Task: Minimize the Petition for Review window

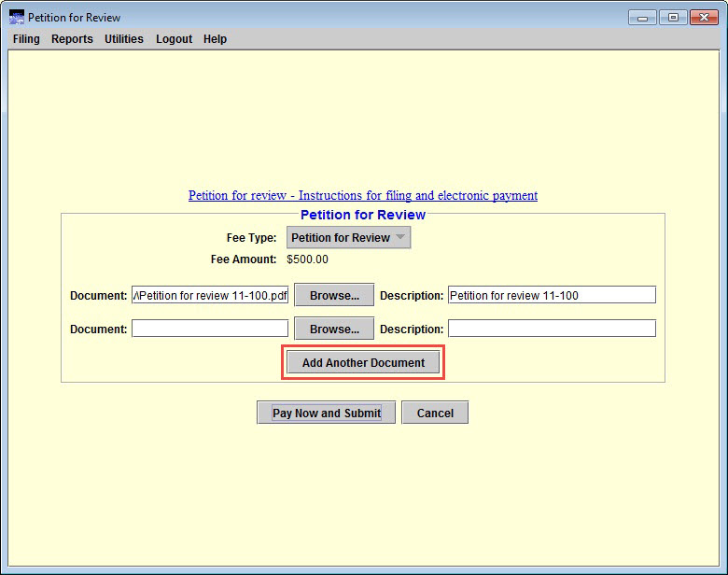Action: click(x=642, y=18)
